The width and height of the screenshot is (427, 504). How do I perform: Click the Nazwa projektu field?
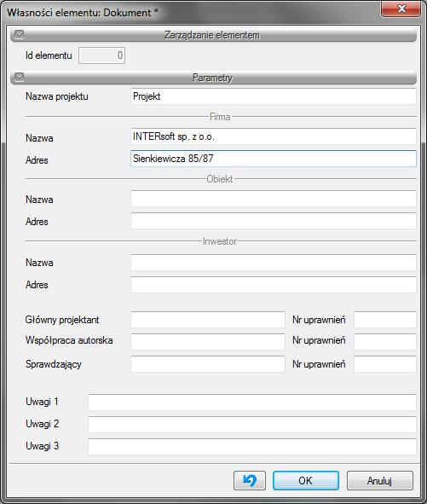click(274, 96)
